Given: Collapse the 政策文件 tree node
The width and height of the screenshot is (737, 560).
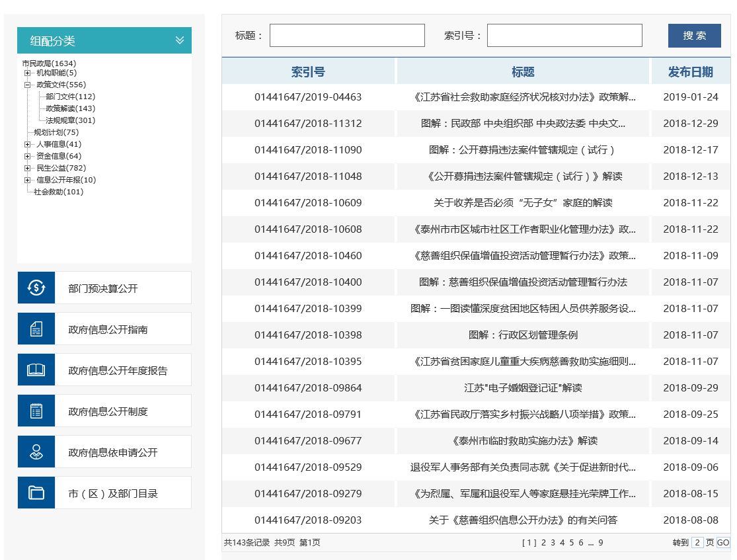Looking at the screenshot, I should [26, 85].
